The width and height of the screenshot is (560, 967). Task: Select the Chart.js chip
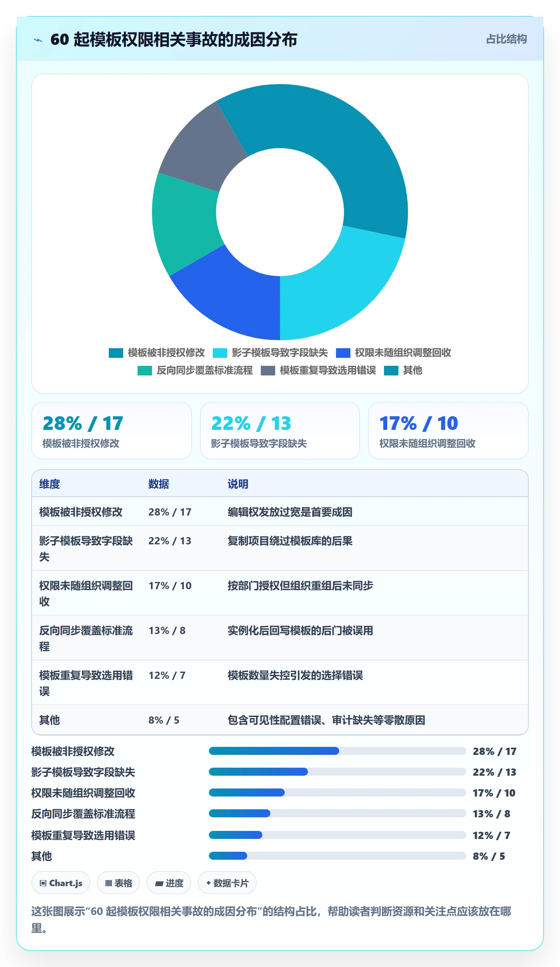pyautogui.click(x=61, y=883)
